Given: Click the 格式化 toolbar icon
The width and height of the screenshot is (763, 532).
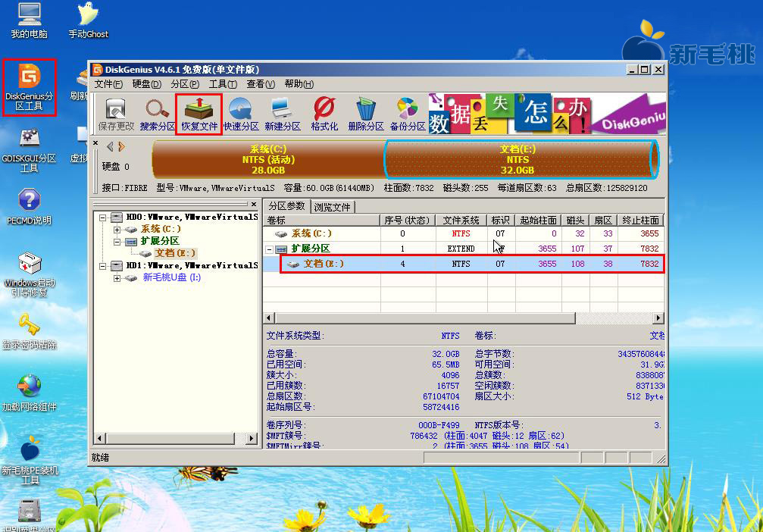Looking at the screenshot, I should pyautogui.click(x=324, y=114).
